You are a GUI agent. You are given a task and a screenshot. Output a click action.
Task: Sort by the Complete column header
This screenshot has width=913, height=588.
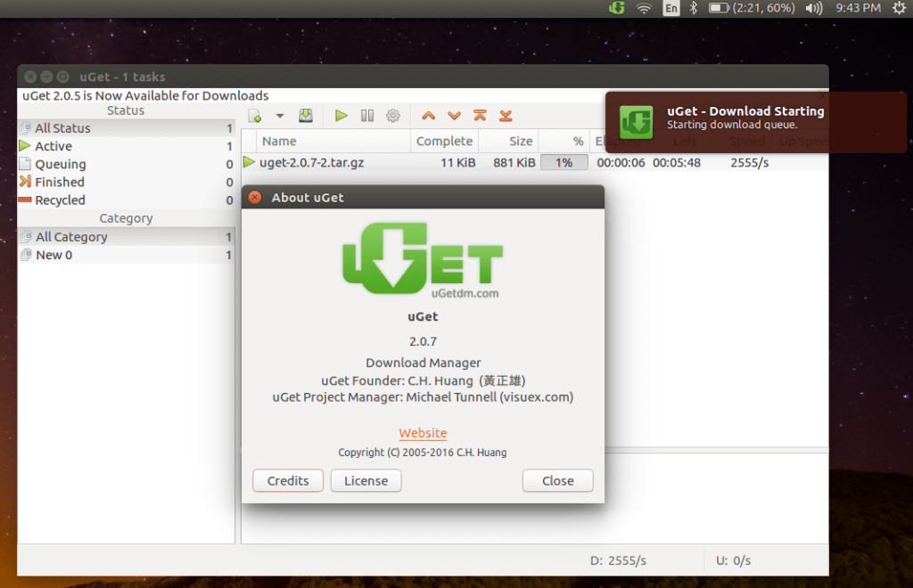(444, 142)
